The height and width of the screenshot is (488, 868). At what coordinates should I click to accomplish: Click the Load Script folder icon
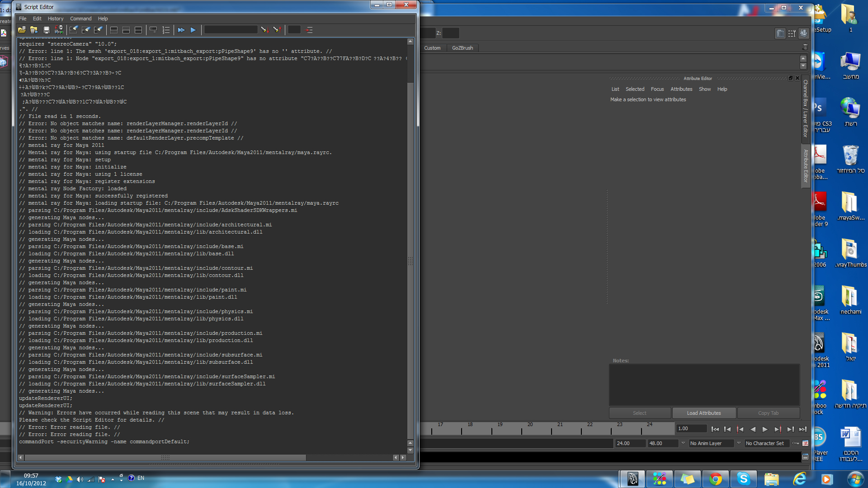(21, 30)
